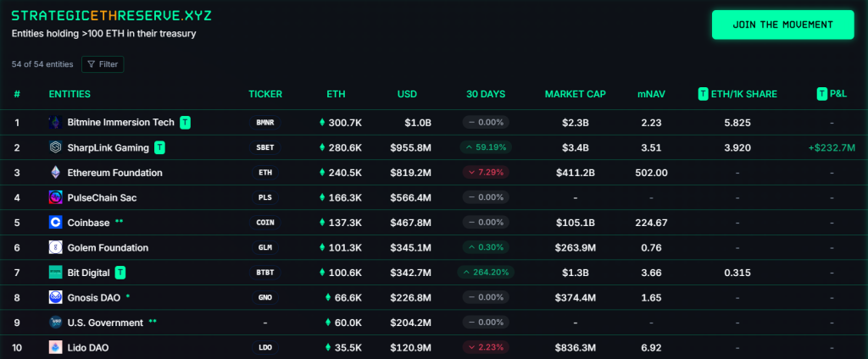Viewport: 868px width, 359px height.
Task: Click the Ethereum Foundation diamond icon
Action: [55, 173]
